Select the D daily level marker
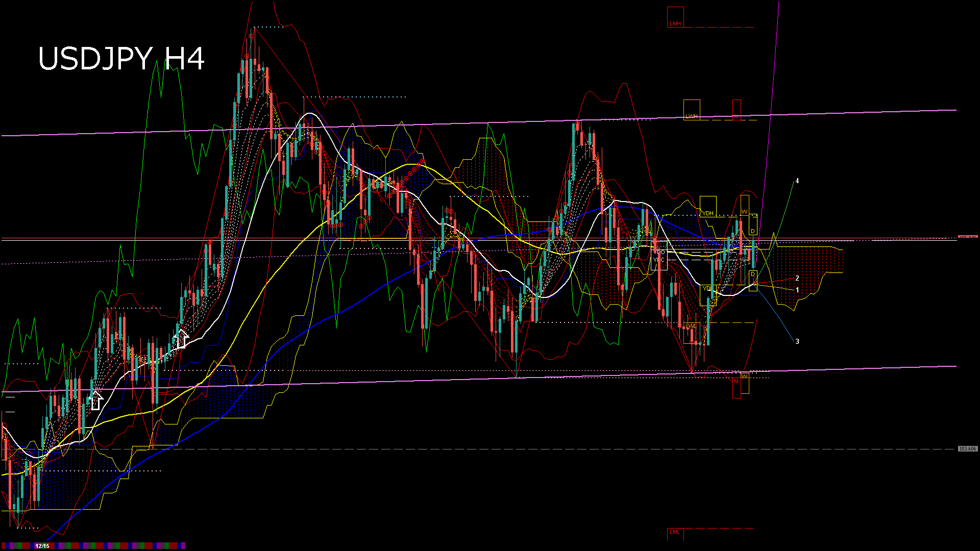Image resolution: width=980 pixels, height=551 pixels. click(x=753, y=231)
